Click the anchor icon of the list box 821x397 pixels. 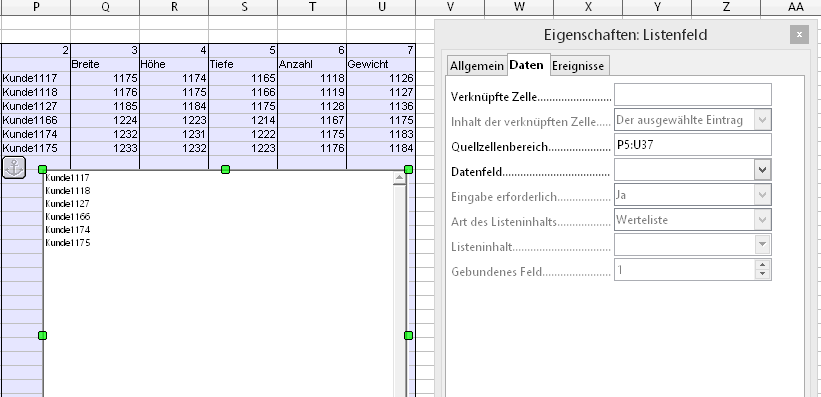[14, 168]
